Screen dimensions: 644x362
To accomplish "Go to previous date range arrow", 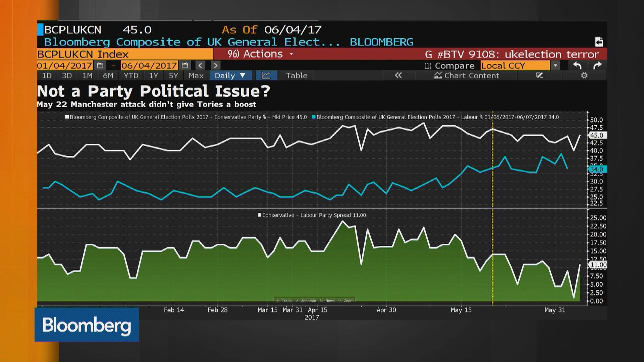I will (x=200, y=65).
